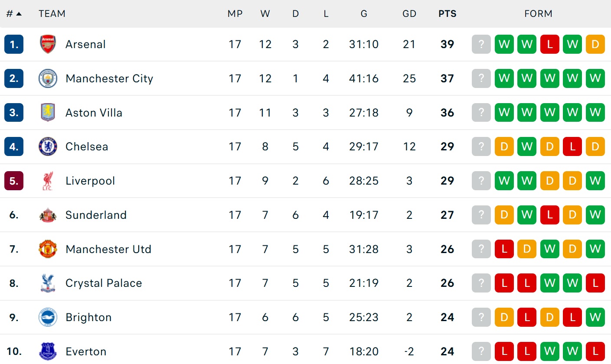
Task: Open the Sunderland team name link
Action: click(x=96, y=215)
